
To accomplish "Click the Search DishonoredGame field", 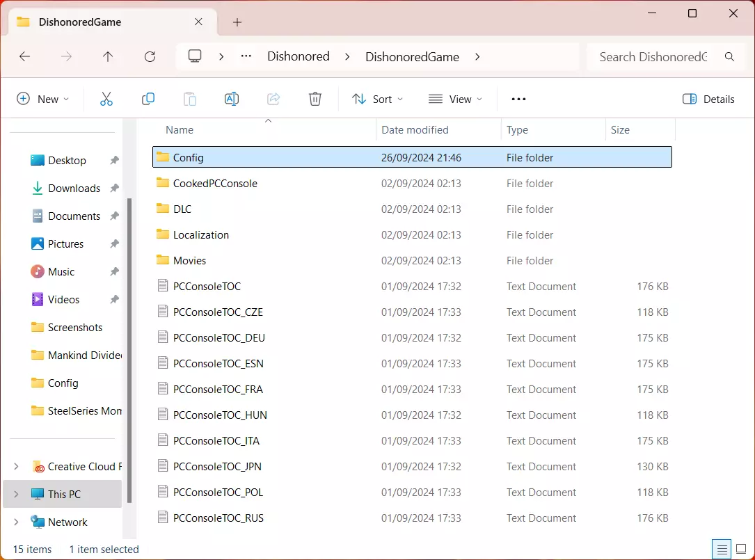I will [653, 57].
